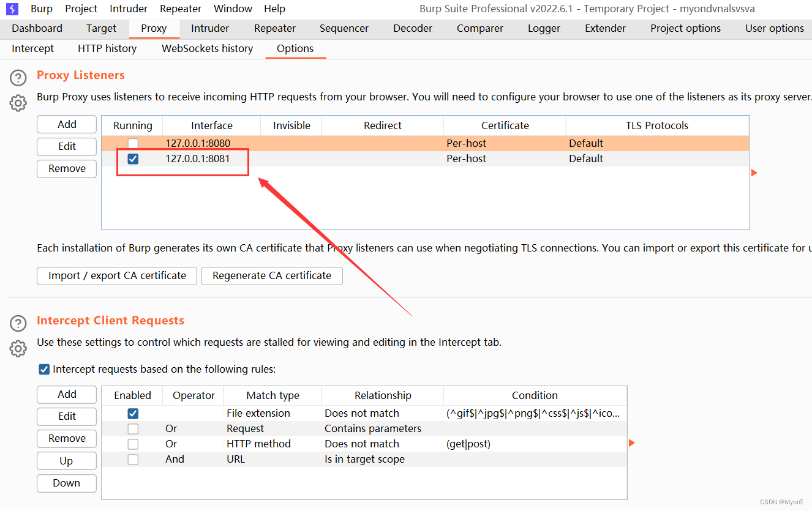This screenshot has height=511, width=812.
Task: Open the Project options tab
Action: pyautogui.click(x=685, y=28)
